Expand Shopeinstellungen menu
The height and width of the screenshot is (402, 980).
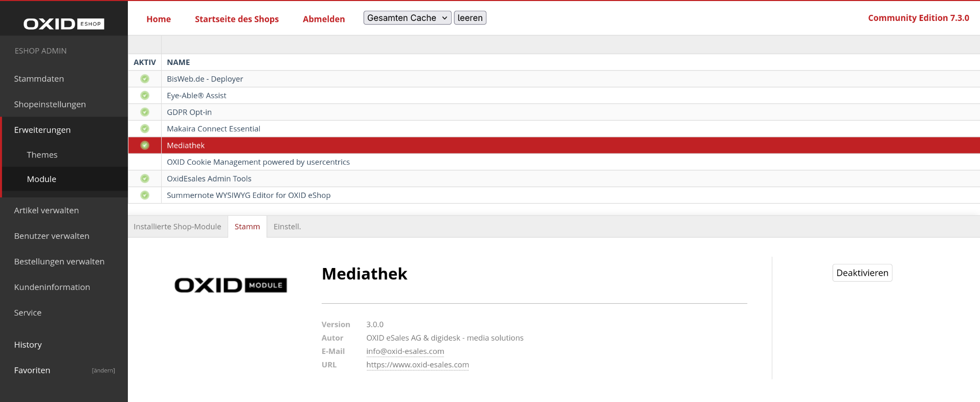coord(50,104)
